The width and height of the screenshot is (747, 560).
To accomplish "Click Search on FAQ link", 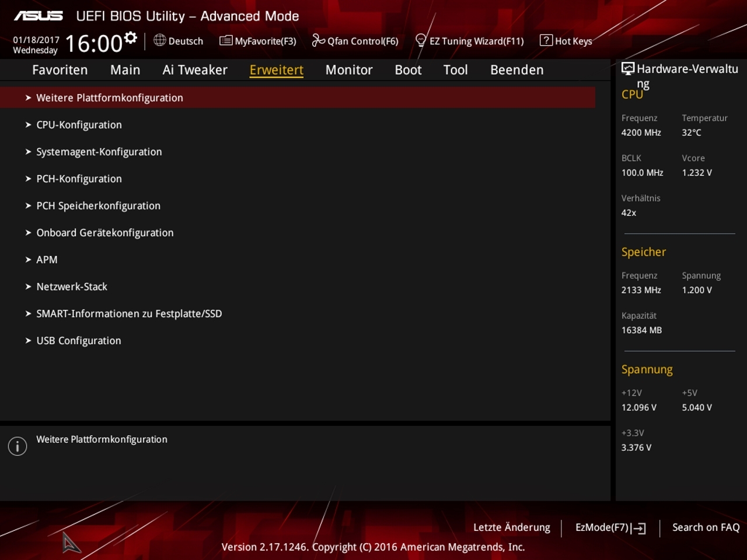I will 706,527.
